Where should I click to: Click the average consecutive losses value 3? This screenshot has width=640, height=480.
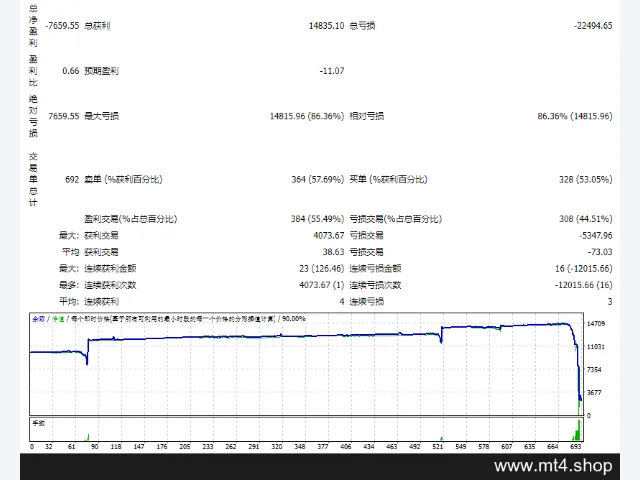(x=610, y=302)
